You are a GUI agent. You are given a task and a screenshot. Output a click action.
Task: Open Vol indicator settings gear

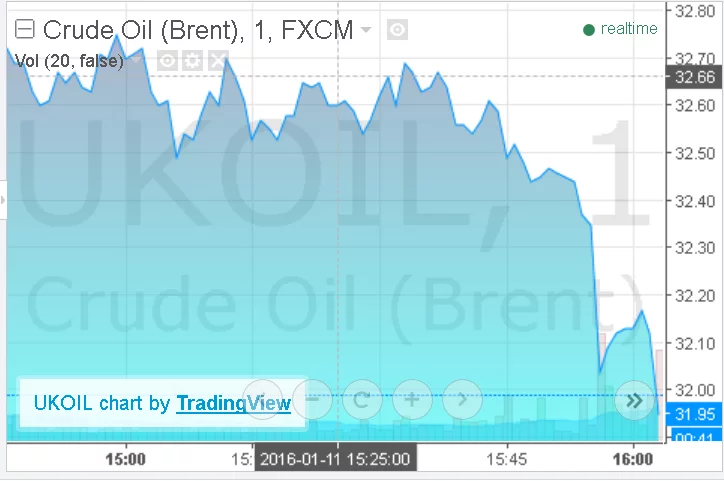192,61
